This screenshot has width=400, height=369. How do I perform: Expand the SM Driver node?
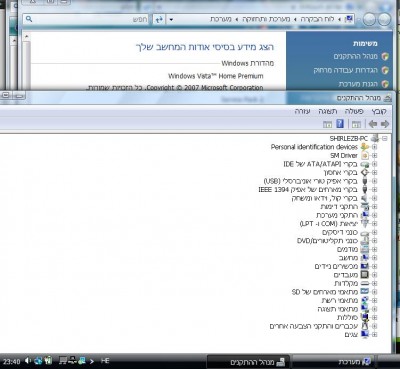(x=374, y=156)
